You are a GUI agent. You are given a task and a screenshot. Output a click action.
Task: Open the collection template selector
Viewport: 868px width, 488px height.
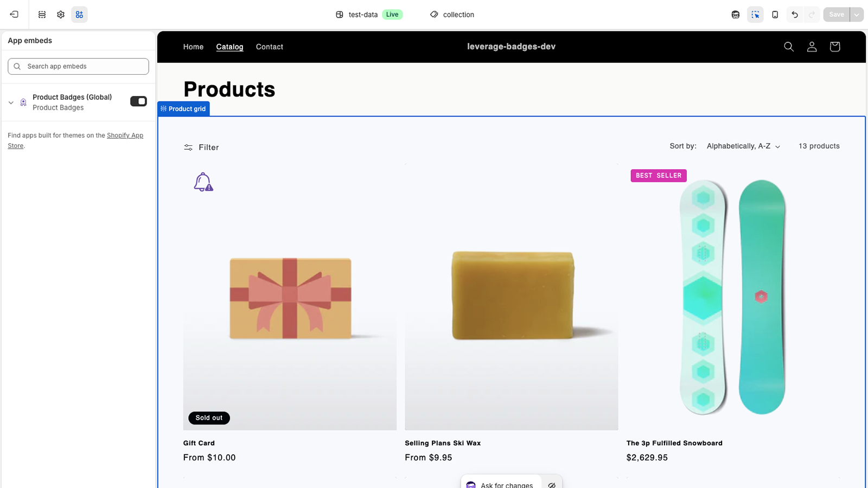coord(452,15)
